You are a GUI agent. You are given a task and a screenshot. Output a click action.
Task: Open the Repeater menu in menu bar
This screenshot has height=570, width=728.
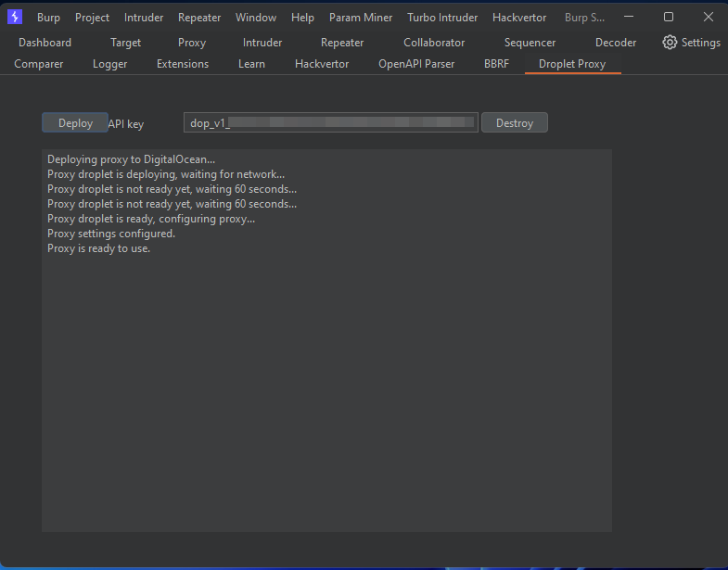click(199, 18)
